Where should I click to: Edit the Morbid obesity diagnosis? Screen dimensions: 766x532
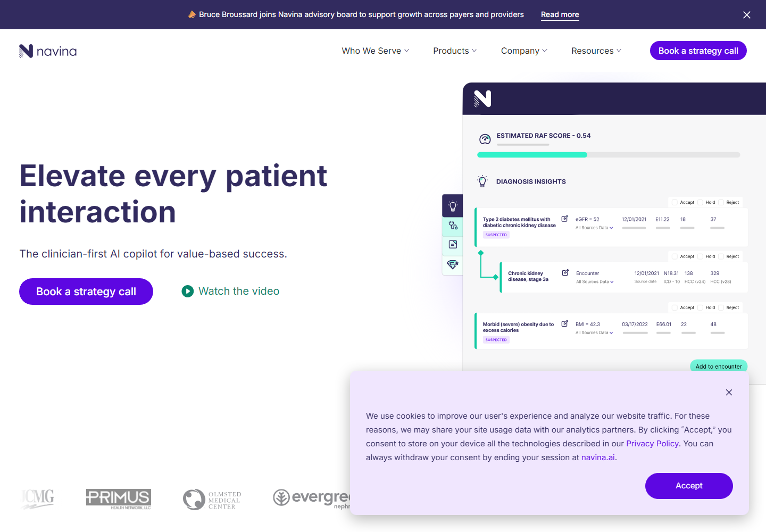(564, 323)
